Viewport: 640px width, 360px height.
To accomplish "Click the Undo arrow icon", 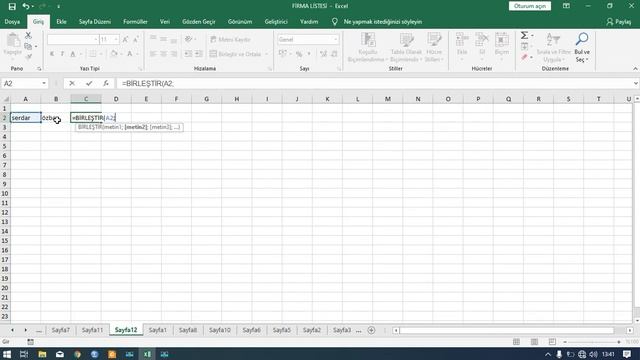I will (x=26, y=6).
